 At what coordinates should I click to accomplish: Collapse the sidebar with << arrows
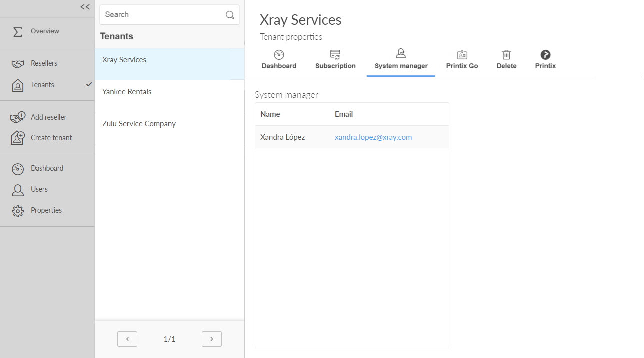85,7
